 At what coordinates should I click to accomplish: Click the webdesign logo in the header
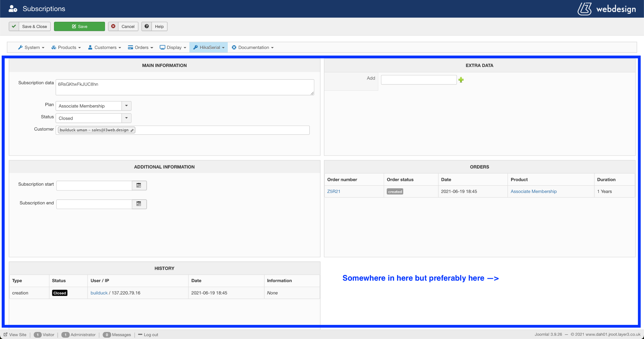coord(606,9)
